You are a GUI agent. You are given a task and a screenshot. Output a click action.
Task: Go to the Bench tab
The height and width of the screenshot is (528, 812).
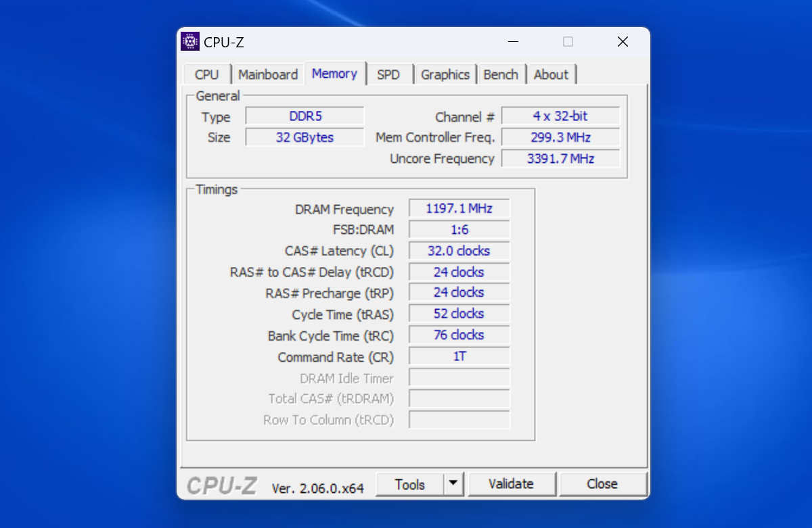click(501, 74)
